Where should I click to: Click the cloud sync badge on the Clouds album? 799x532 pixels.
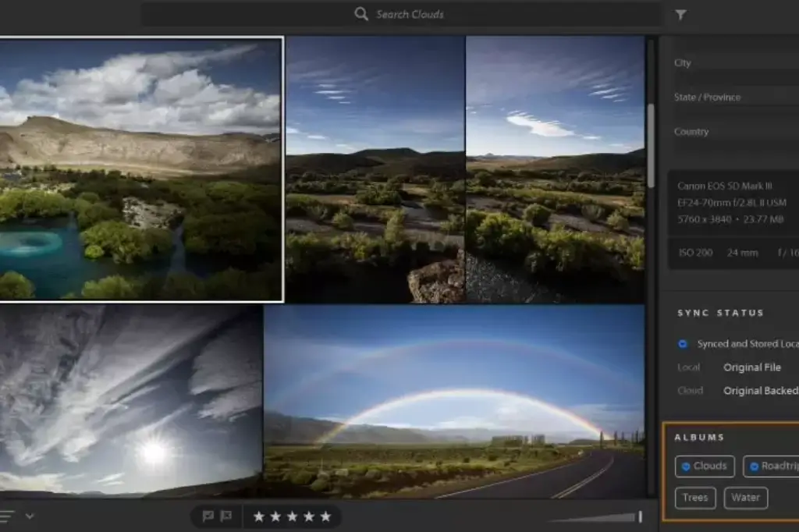click(x=687, y=466)
